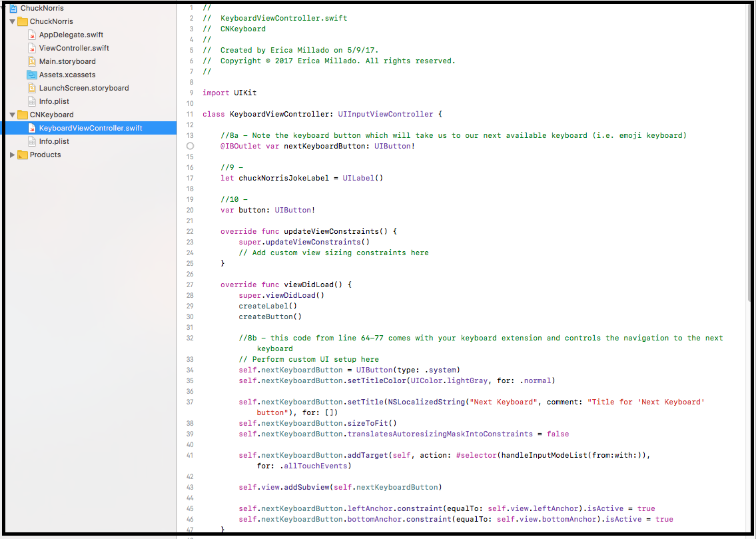Click the KeyboardViewController.swift file icon
The width and height of the screenshot is (756, 539).
click(32, 128)
